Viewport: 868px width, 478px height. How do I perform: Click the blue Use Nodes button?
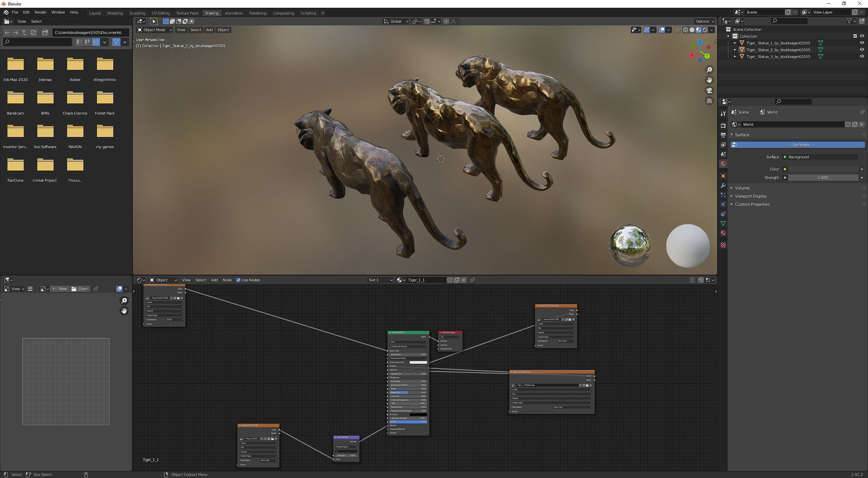tap(800, 145)
